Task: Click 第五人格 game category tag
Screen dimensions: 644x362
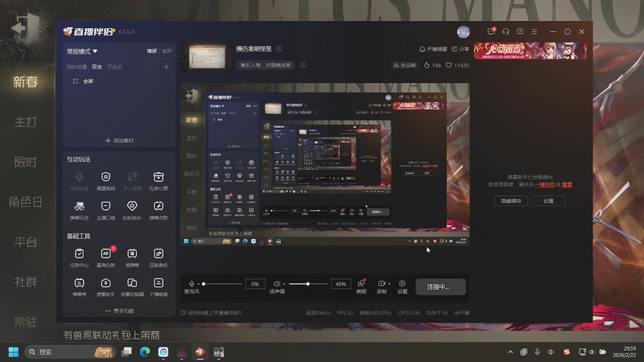Action: pos(266,65)
